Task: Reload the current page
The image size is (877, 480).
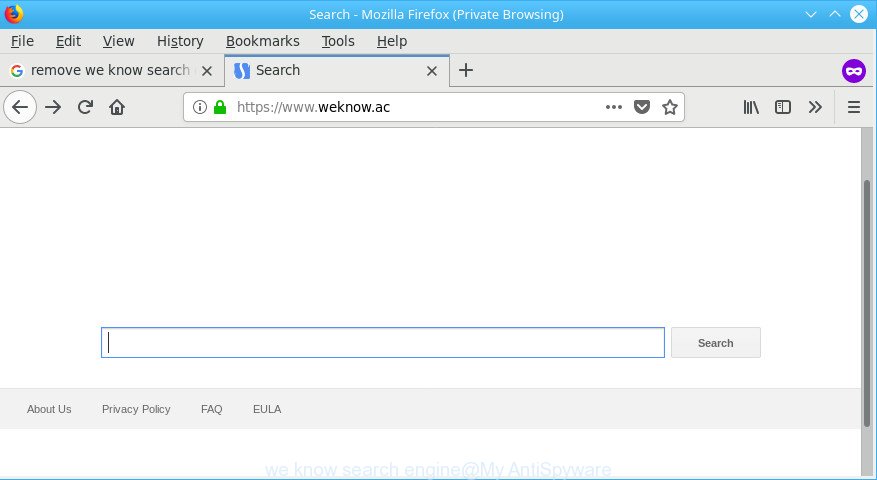Action: click(x=85, y=107)
